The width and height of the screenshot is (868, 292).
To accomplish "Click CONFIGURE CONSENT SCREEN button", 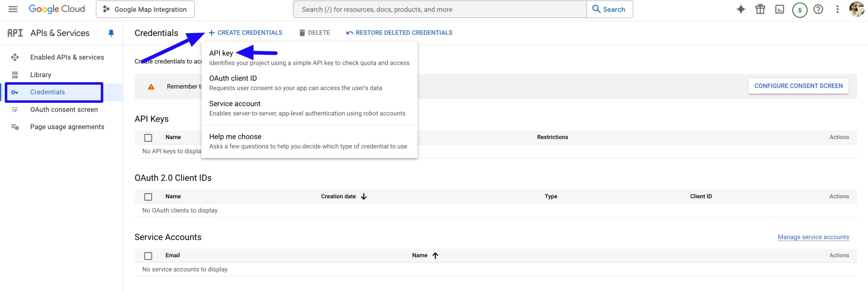I will tap(798, 86).
